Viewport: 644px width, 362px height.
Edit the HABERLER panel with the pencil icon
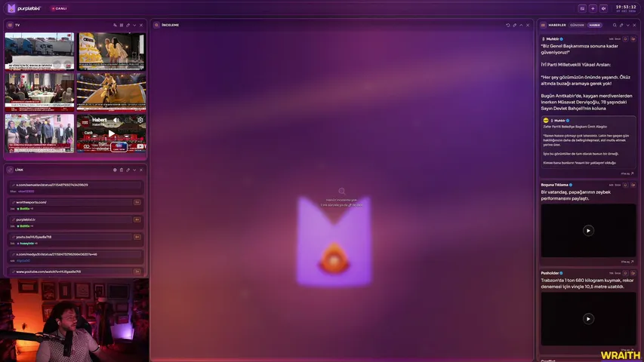pos(621,25)
